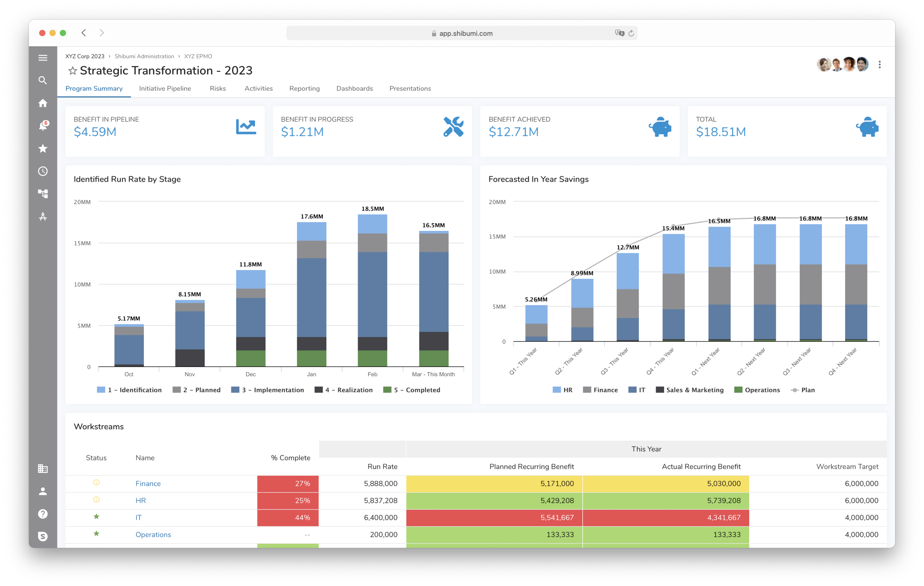
Task: Switch to the Initiative Pipeline tab
Action: pos(165,89)
